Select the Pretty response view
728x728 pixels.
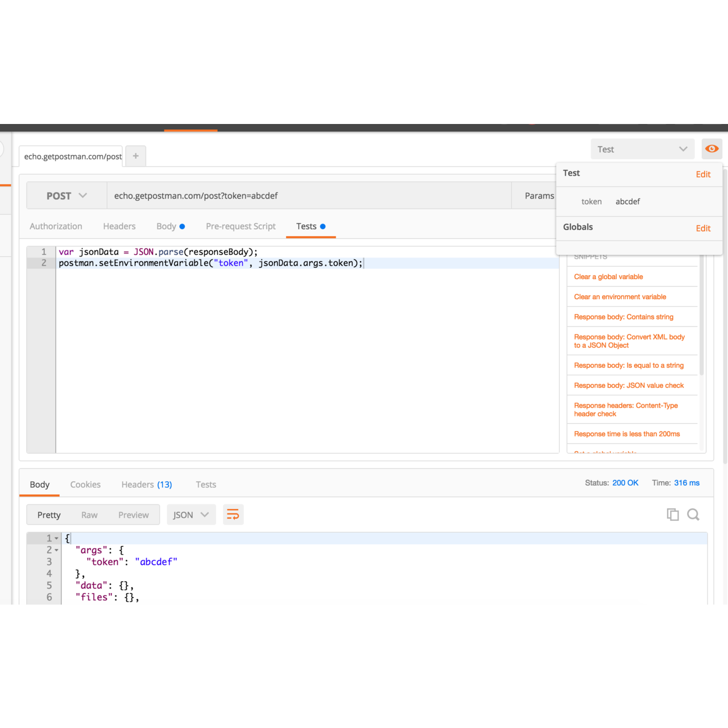point(48,514)
